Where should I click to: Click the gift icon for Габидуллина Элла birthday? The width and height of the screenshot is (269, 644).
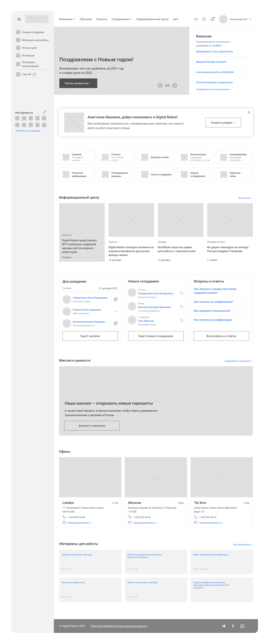tap(116, 299)
